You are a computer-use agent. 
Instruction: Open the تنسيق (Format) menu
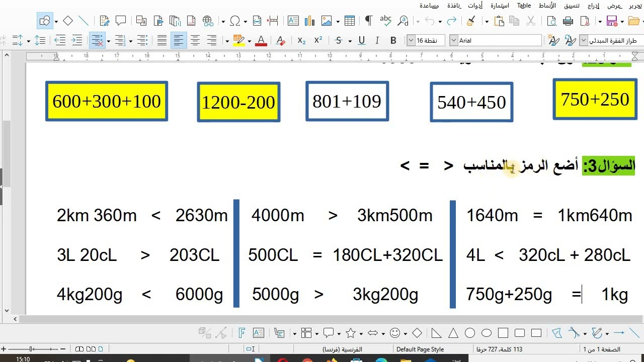click(x=572, y=6)
